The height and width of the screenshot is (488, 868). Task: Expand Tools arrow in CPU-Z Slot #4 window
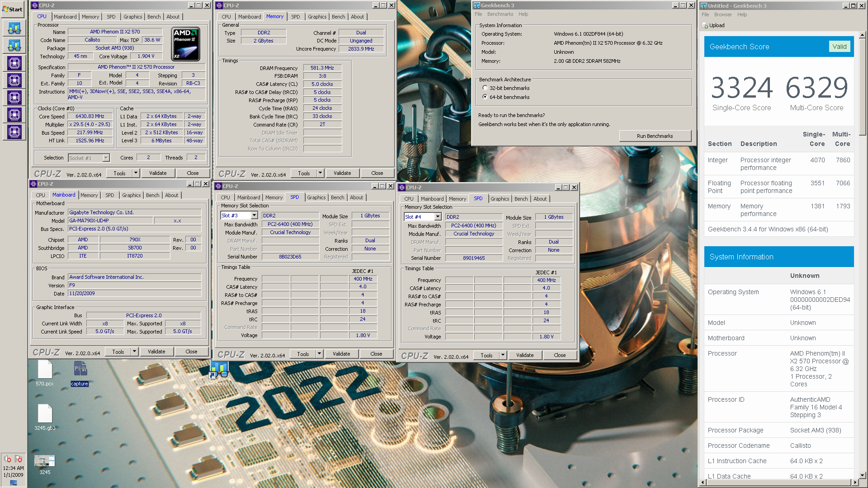[503, 355]
